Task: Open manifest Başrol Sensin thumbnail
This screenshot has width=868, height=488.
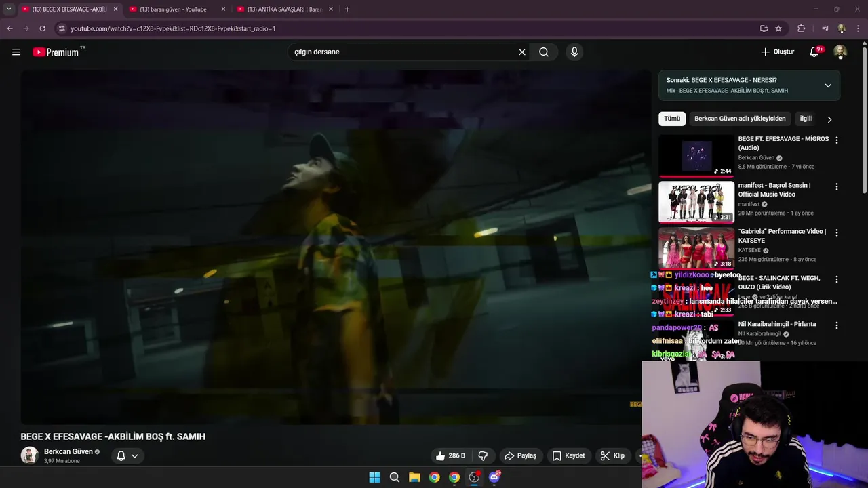Action: [x=696, y=202]
